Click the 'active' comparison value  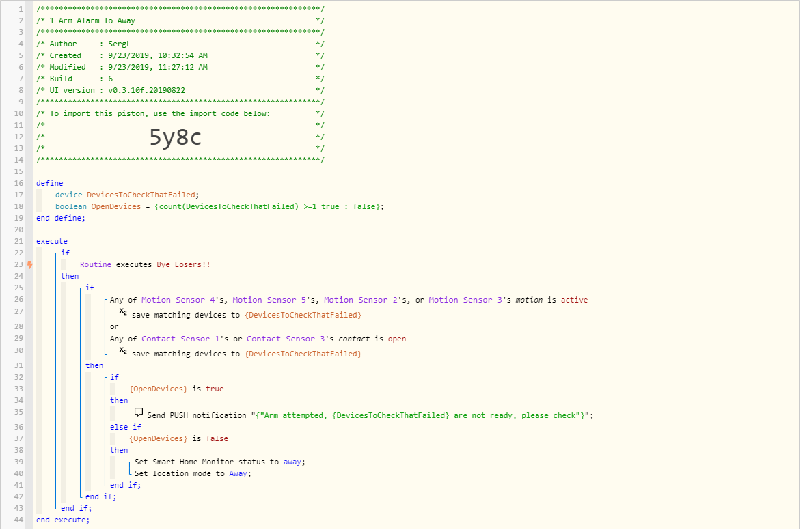[574, 300]
